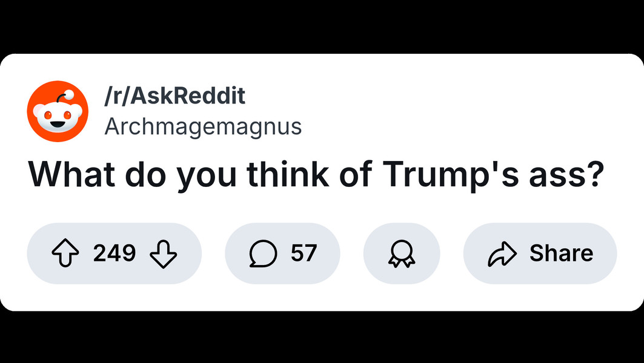644x363 pixels.
Task: Downvote the AskReddit post
Action: tap(163, 254)
